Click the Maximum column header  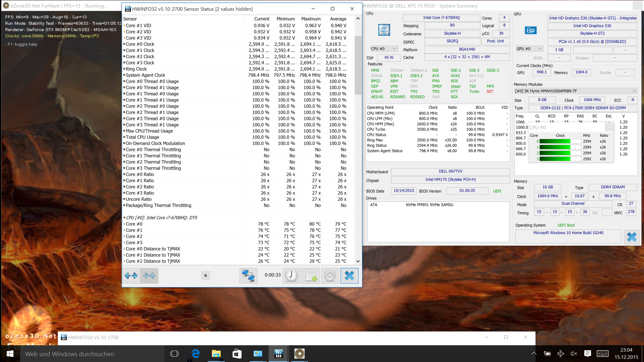[x=311, y=19]
